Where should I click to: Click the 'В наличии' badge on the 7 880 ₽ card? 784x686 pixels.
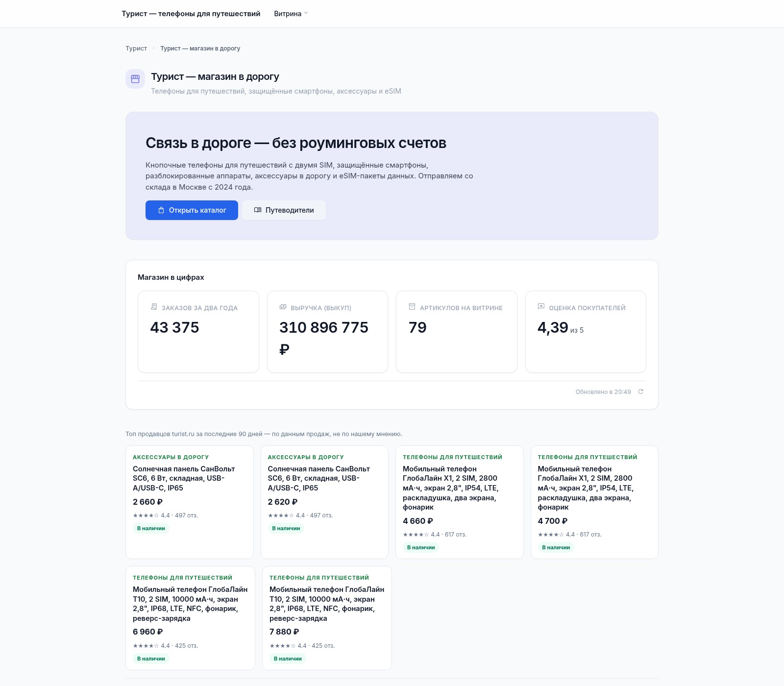288,659
